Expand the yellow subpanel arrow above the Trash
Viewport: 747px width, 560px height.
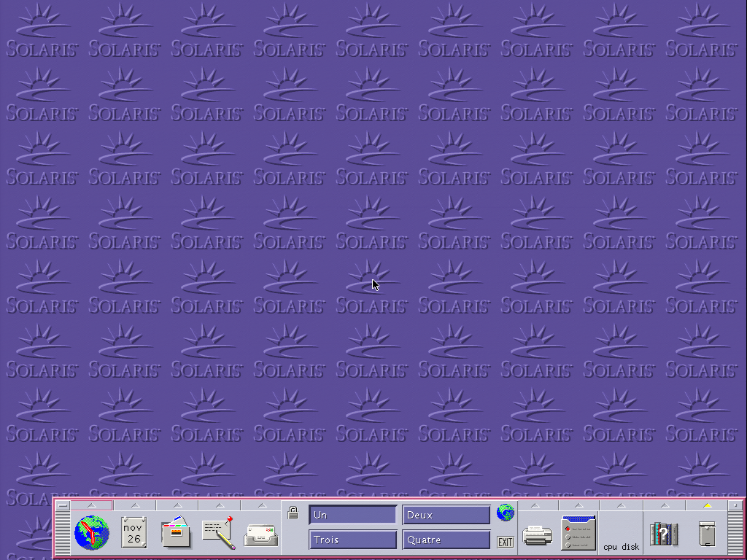click(x=708, y=505)
